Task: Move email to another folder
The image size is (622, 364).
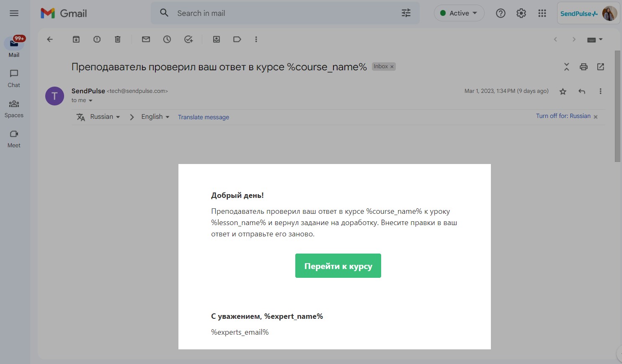Action: click(x=217, y=39)
